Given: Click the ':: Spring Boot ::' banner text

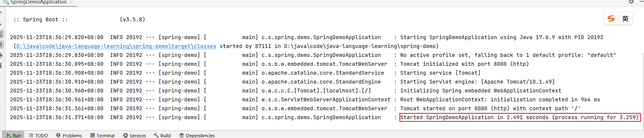Looking at the screenshot, I should point(41,19).
